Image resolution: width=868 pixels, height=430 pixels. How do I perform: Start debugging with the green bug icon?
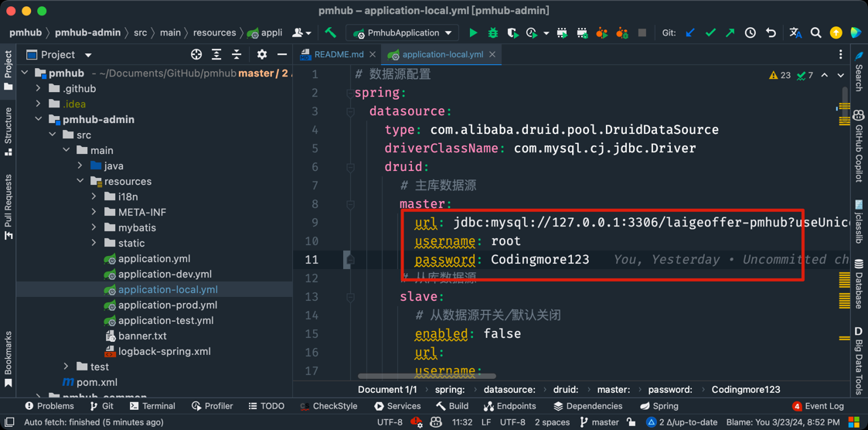pos(493,33)
